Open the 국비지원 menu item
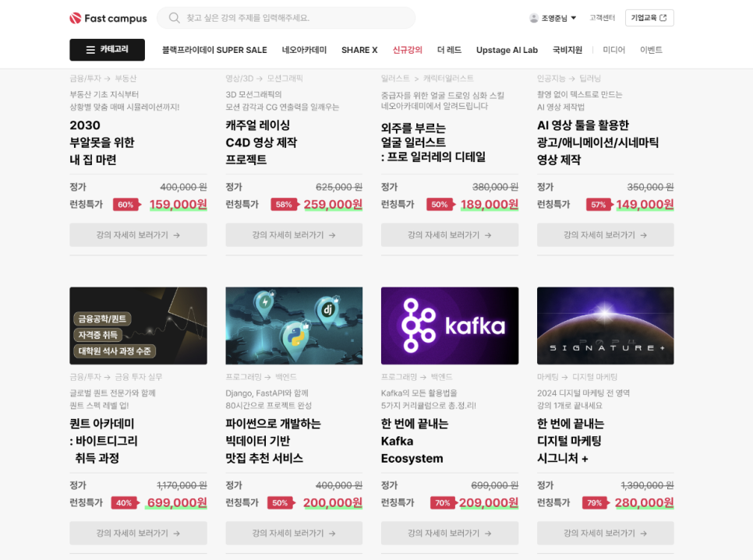Image resolution: width=753 pixels, height=560 pixels. coord(567,50)
